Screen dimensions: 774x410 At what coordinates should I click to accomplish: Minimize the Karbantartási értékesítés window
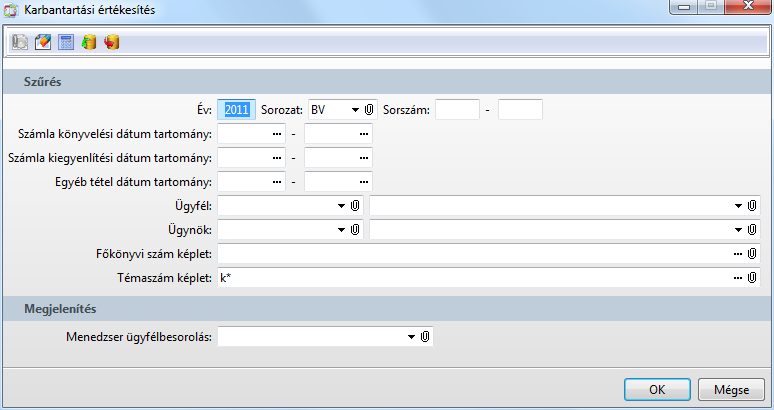coord(684,6)
